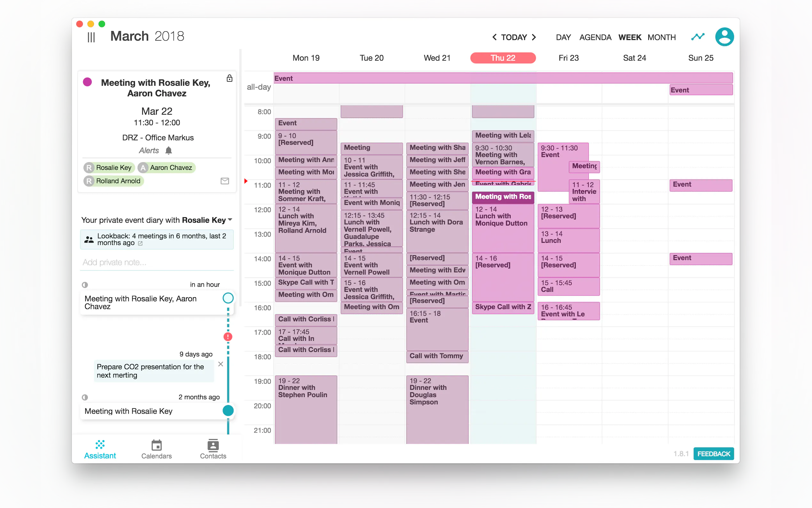Open the user account avatar icon
Screen dimensions: 812x508
click(724, 36)
